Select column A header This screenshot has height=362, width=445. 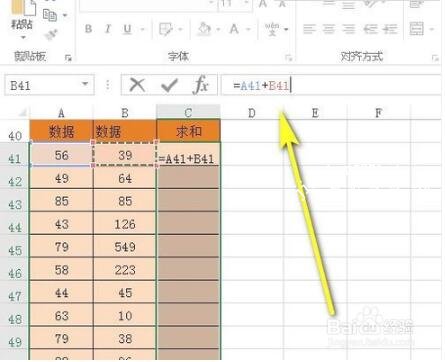click(61, 113)
